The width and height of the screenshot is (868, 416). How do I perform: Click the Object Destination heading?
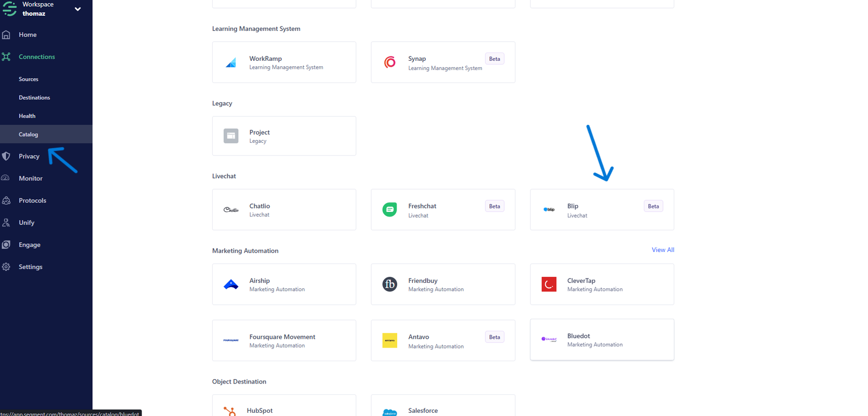[x=239, y=382]
